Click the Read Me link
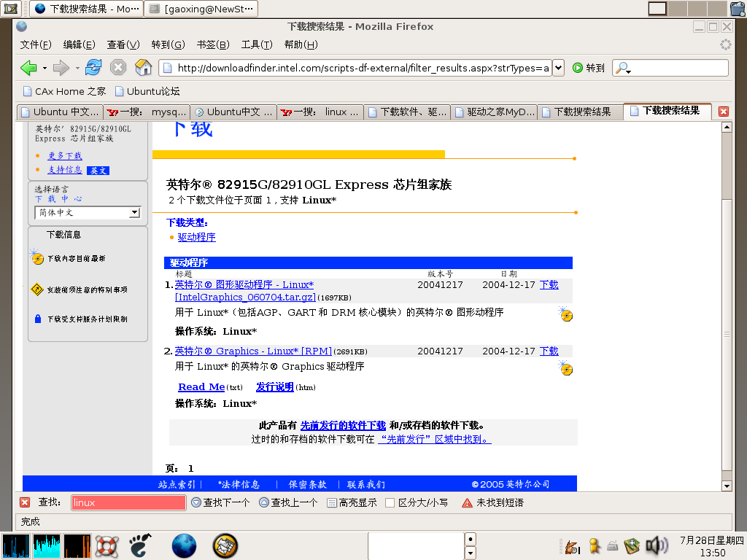This screenshot has height=560, width=747. (x=201, y=387)
